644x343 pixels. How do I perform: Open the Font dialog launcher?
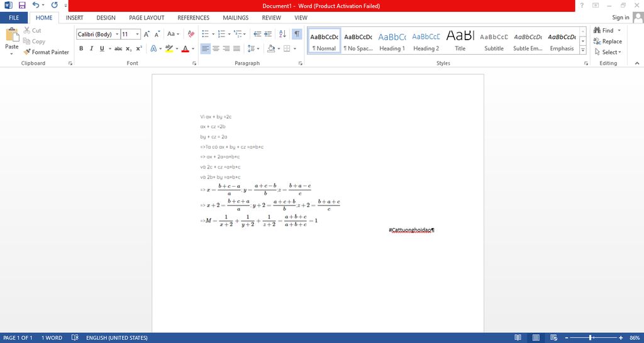(194, 63)
